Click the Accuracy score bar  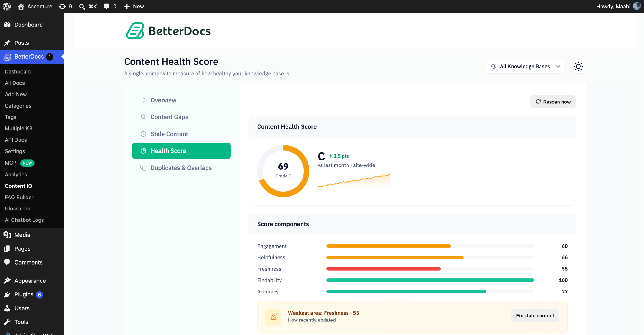click(x=430, y=291)
